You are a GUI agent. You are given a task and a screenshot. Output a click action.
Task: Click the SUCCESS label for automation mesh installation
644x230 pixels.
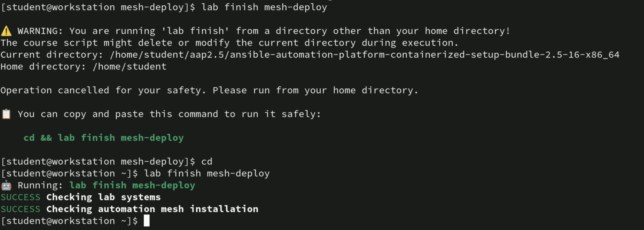click(20, 209)
